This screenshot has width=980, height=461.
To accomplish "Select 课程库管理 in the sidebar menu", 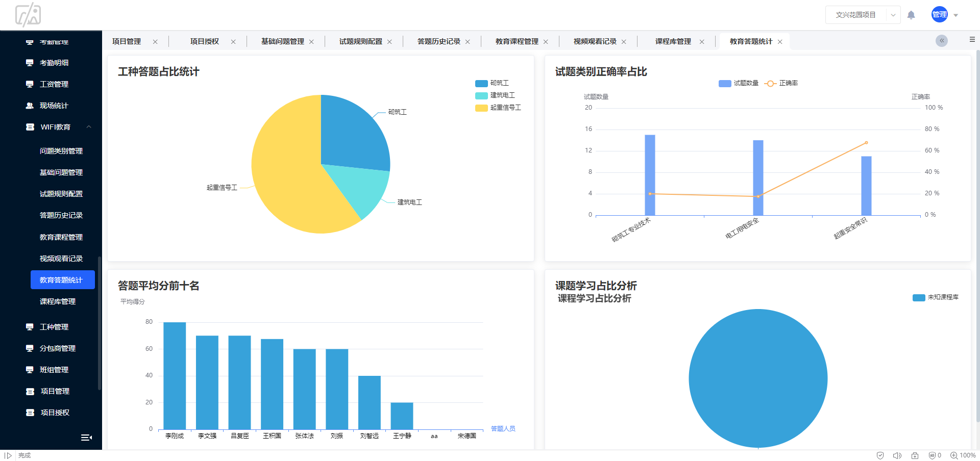I will point(57,301).
